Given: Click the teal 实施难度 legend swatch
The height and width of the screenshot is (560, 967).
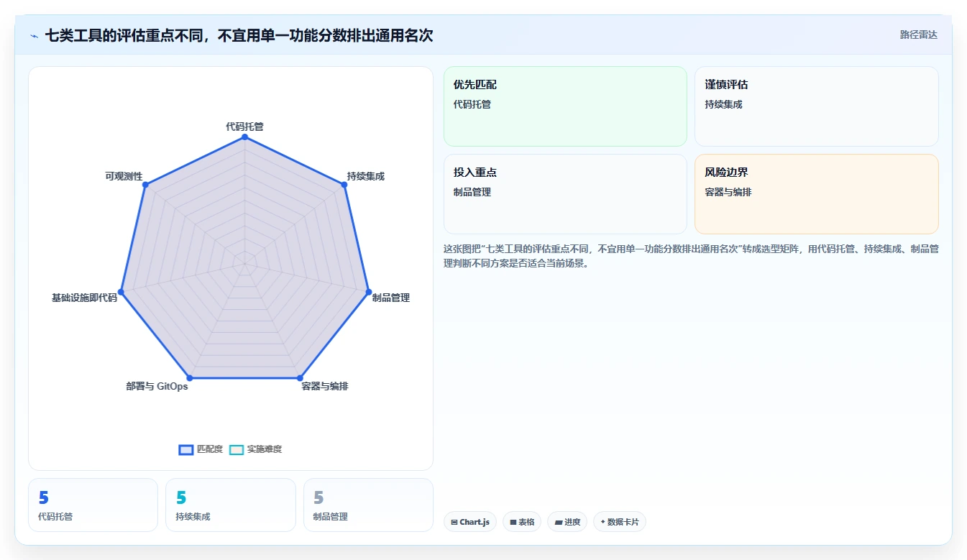Looking at the screenshot, I should tap(237, 450).
